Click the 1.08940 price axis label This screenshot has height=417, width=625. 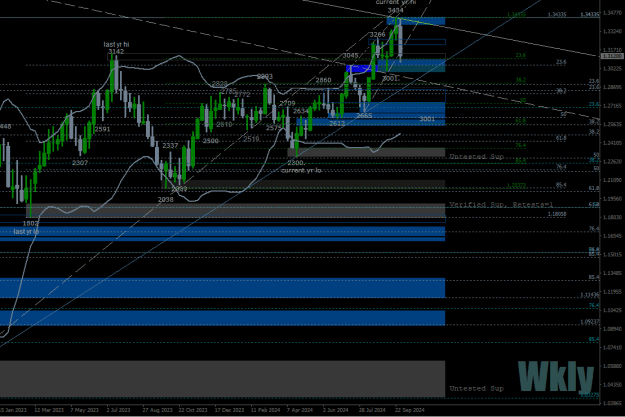coord(612,329)
